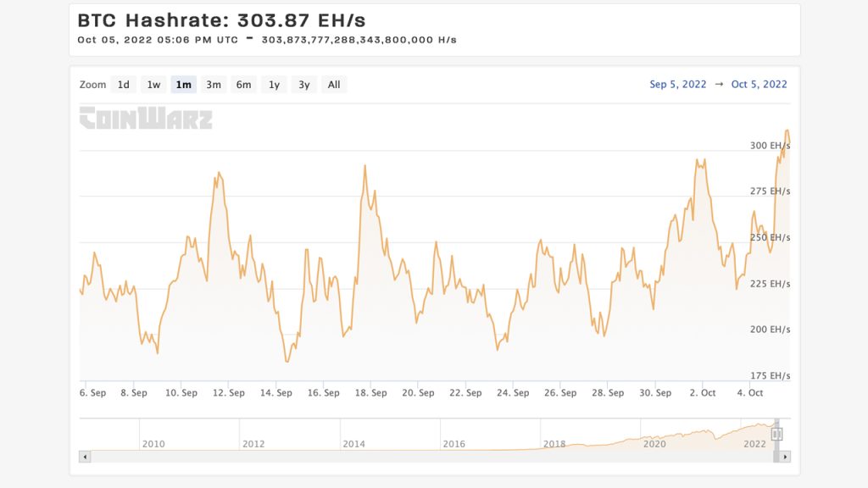Click the 30. Sep axis label
Viewport: 868px width, 488px height.
[x=655, y=393]
